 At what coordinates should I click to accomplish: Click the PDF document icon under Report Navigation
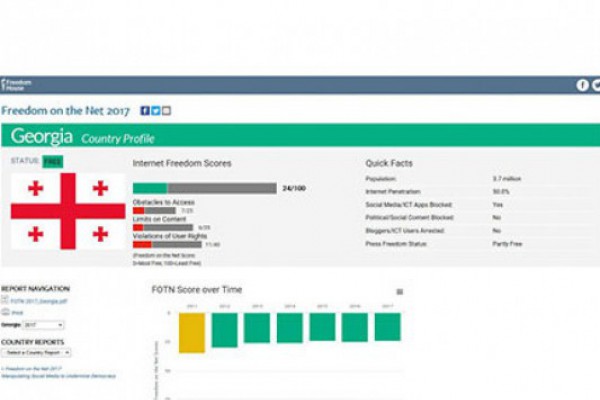[5, 300]
